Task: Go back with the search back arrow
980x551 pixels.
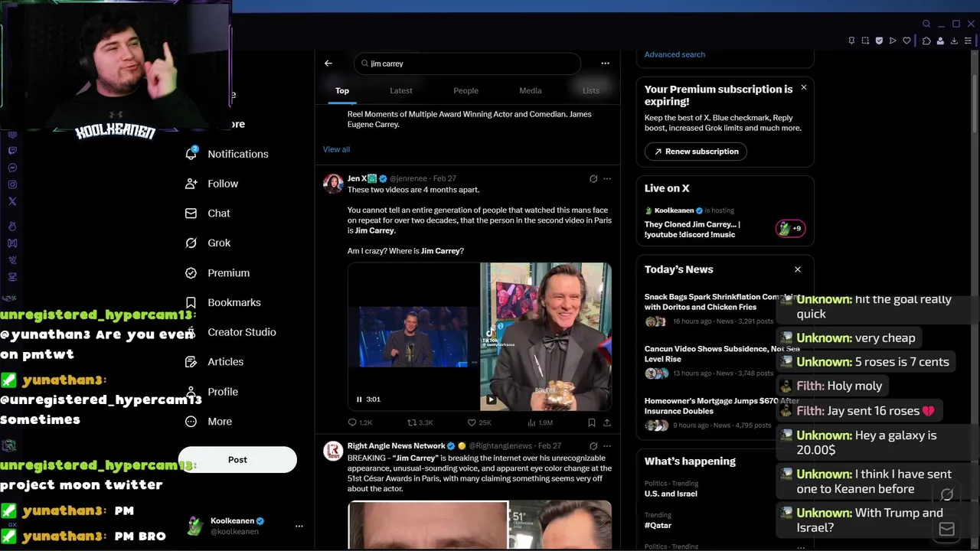Action: (328, 64)
